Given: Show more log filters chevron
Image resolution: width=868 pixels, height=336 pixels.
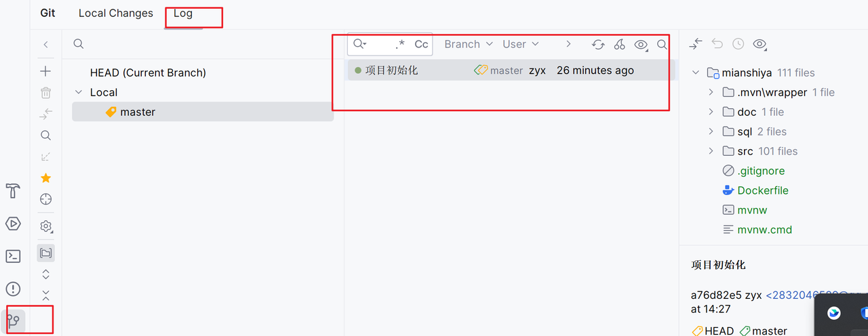Looking at the screenshot, I should pyautogui.click(x=568, y=44).
